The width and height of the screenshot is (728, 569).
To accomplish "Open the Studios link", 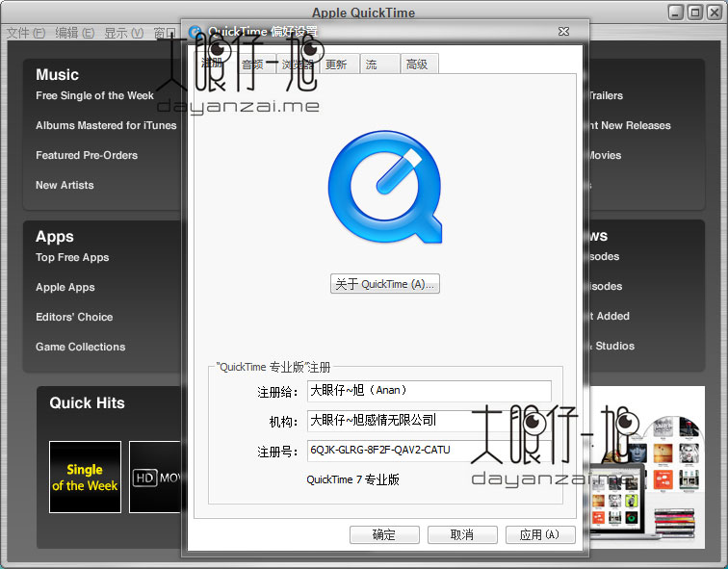I will [615, 346].
